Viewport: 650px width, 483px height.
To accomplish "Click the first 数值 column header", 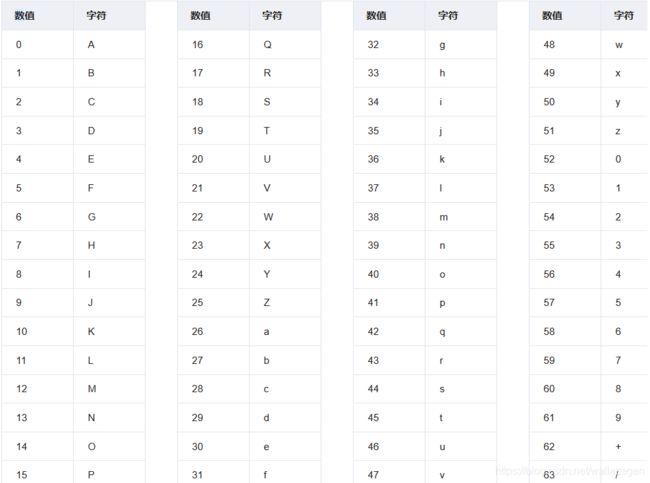I will (x=37, y=16).
